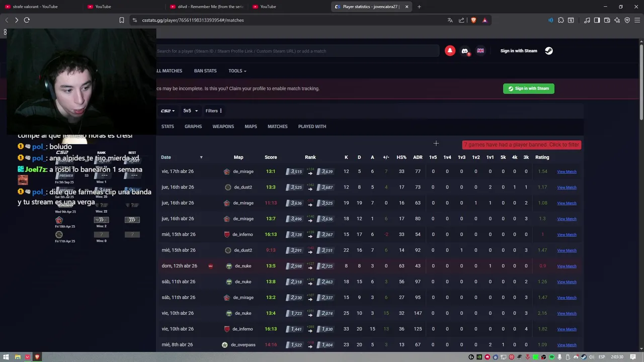Switch to the STATS tab

coord(168,127)
